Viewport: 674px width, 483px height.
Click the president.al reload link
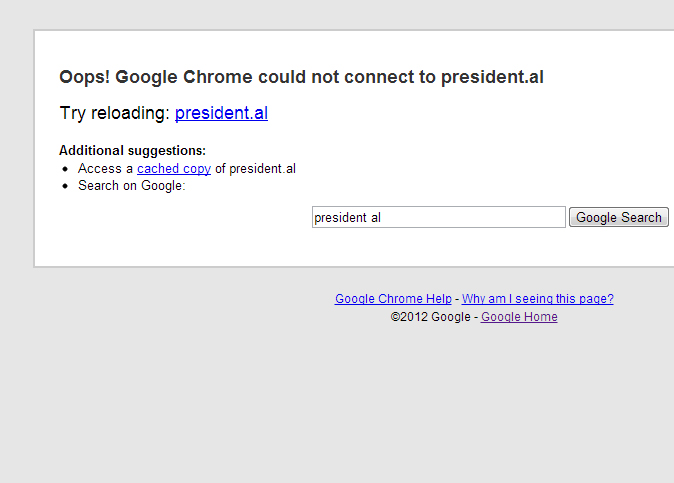[x=221, y=113]
